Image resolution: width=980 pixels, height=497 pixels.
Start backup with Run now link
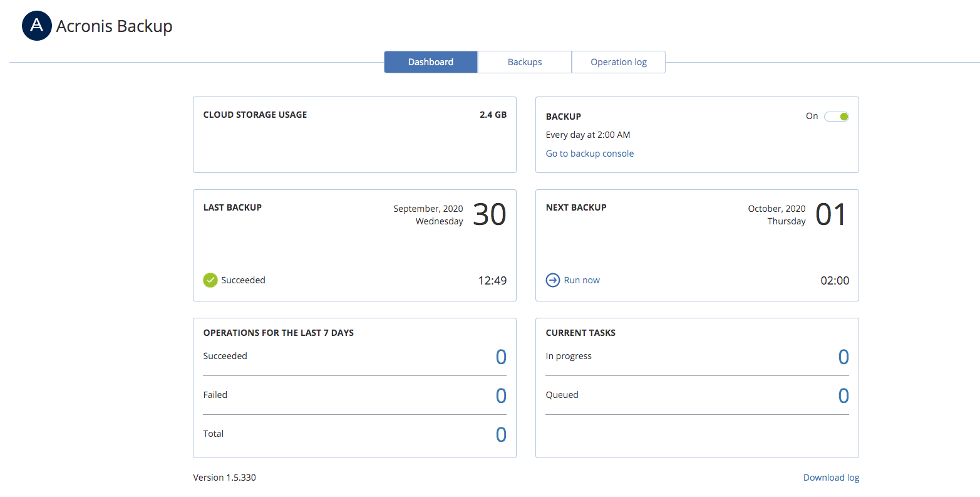click(x=582, y=280)
